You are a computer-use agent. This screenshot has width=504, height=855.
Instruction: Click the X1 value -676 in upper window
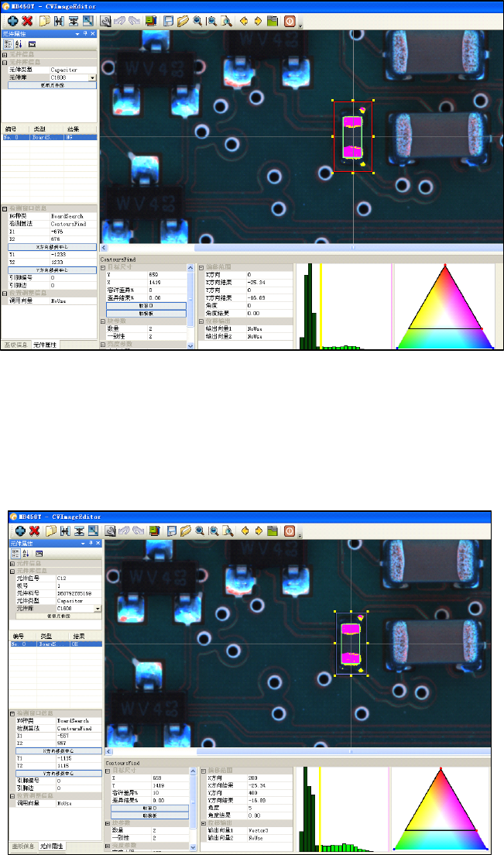point(73,232)
